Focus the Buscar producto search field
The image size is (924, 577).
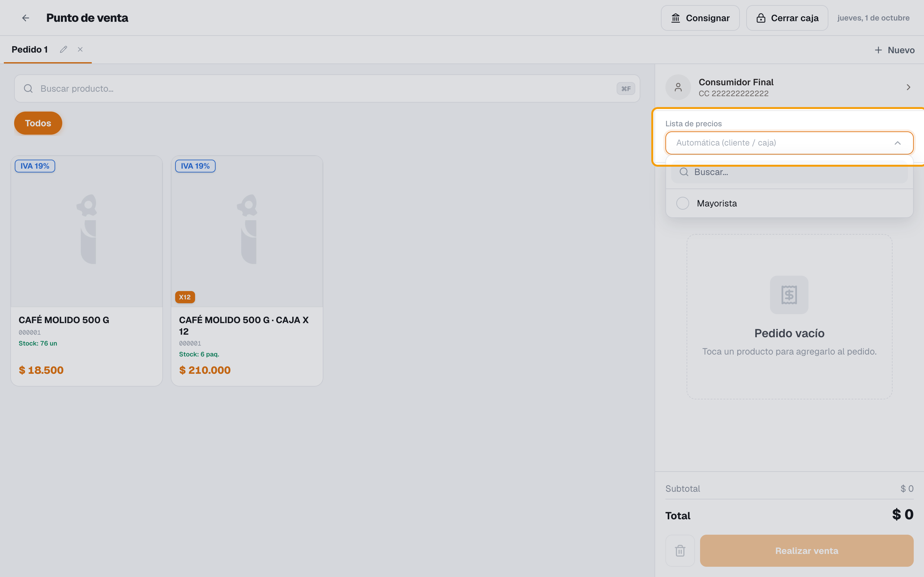point(327,88)
